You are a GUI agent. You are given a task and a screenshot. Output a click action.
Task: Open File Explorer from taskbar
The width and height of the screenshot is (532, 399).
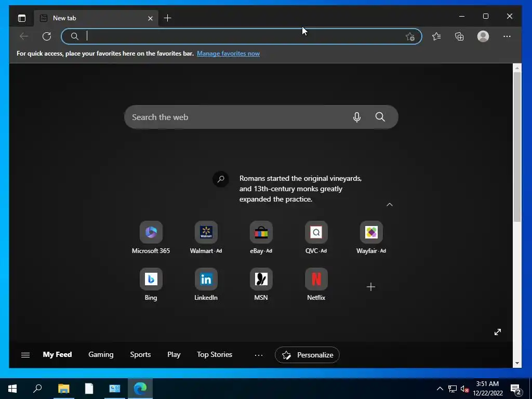click(64, 389)
